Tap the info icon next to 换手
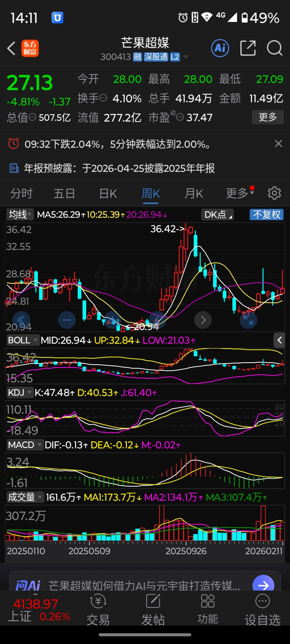The height and width of the screenshot is (644, 290). (x=103, y=98)
